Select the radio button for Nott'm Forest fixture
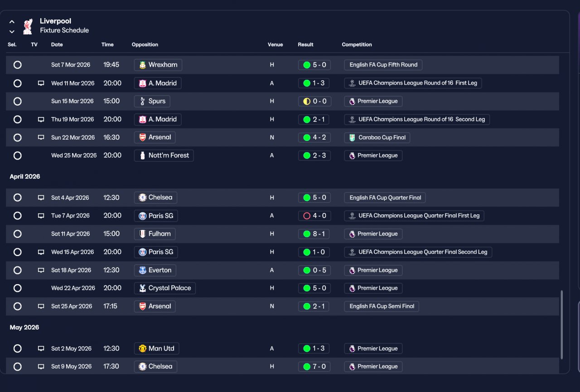The height and width of the screenshot is (392, 580). (x=17, y=155)
